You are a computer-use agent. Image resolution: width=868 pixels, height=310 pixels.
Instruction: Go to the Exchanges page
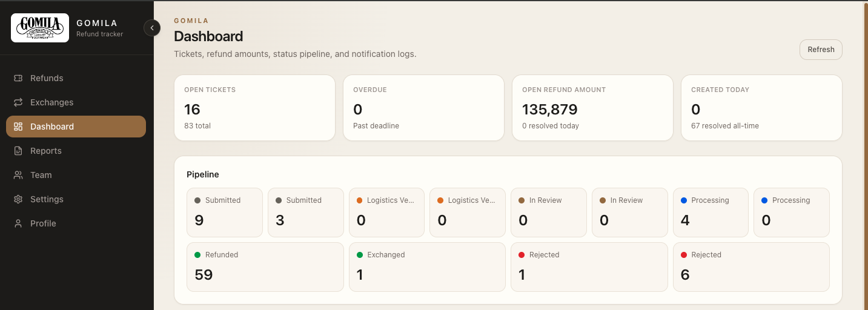pos(76,102)
